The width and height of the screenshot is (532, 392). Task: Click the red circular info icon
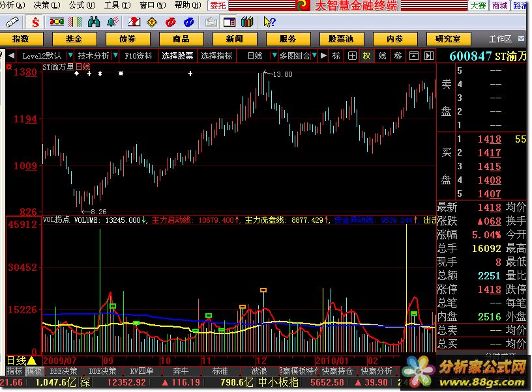170,22
